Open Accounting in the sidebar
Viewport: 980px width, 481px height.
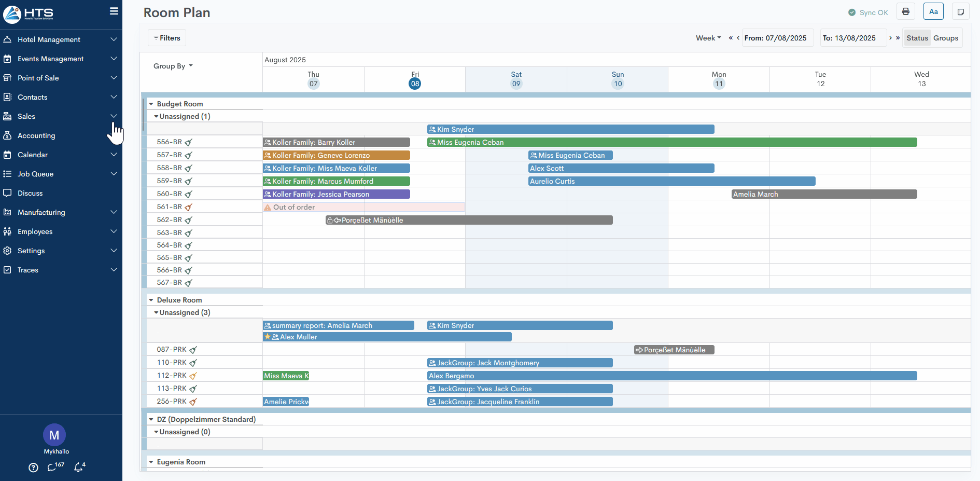coord(36,135)
